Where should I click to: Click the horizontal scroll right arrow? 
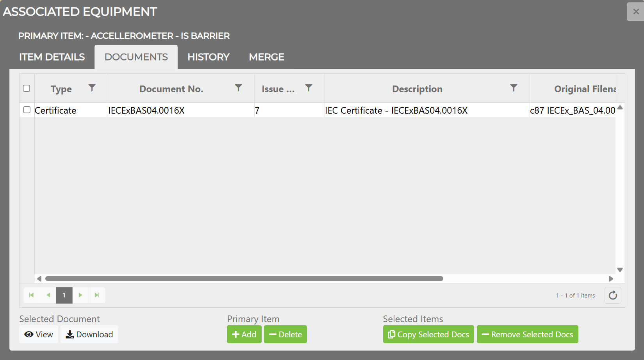[x=611, y=279]
